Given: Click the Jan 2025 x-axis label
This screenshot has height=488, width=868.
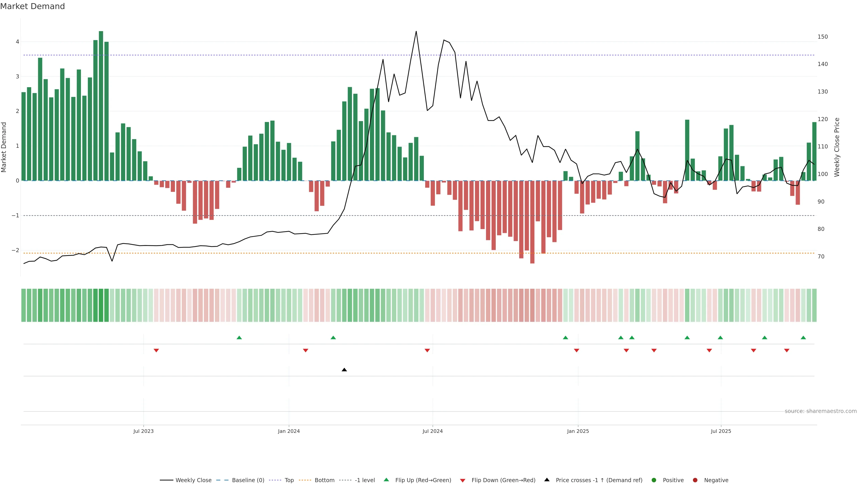Looking at the screenshot, I should [x=578, y=431].
